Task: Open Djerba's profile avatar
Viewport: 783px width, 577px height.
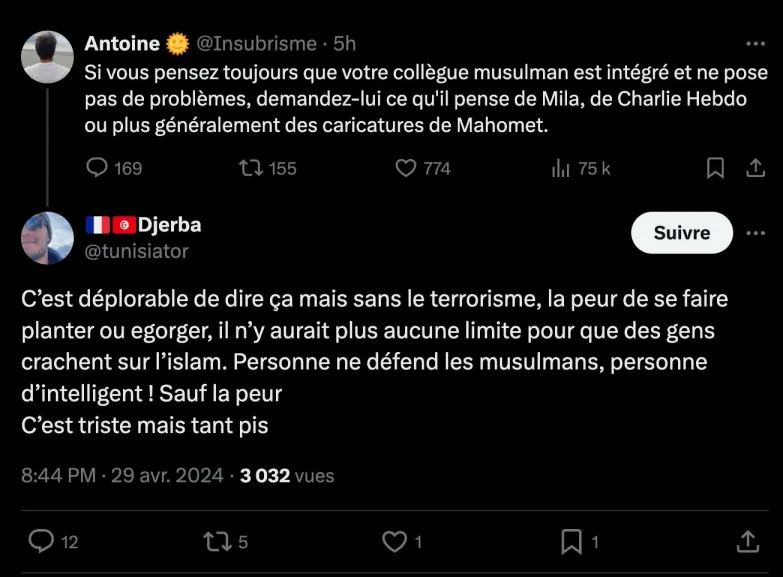Action: pos(47,238)
